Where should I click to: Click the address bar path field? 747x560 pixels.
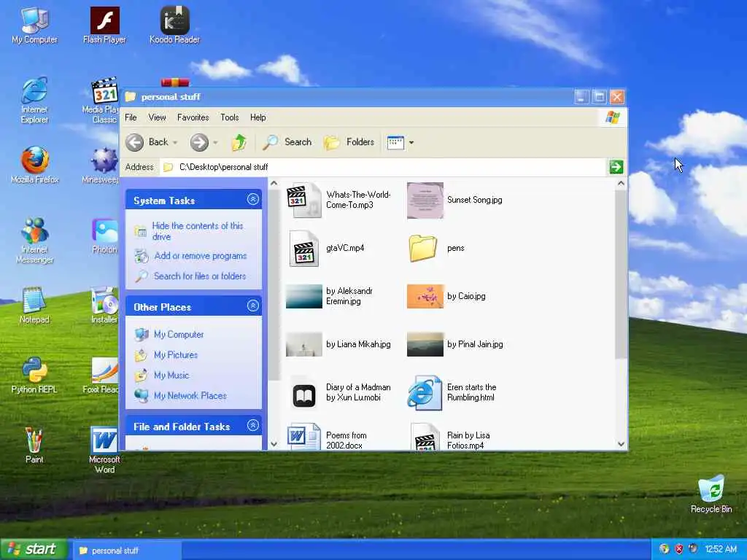click(x=383, y=167)
